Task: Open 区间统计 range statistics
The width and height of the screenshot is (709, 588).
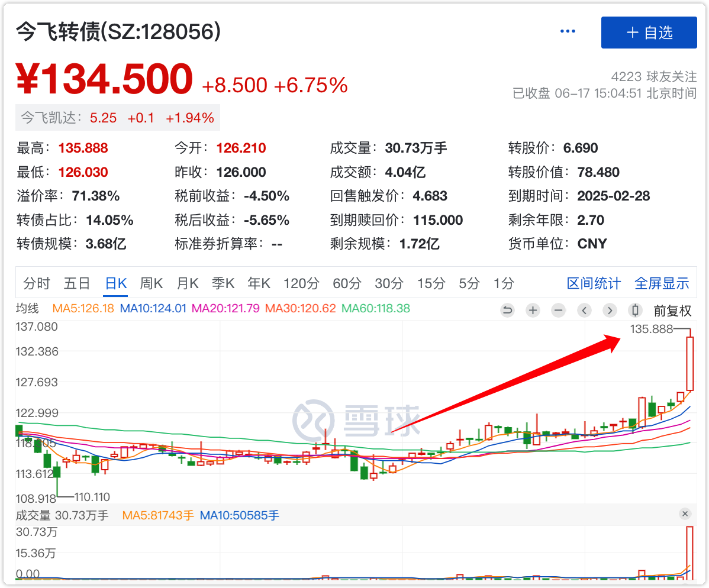Action: coord(594,283)
